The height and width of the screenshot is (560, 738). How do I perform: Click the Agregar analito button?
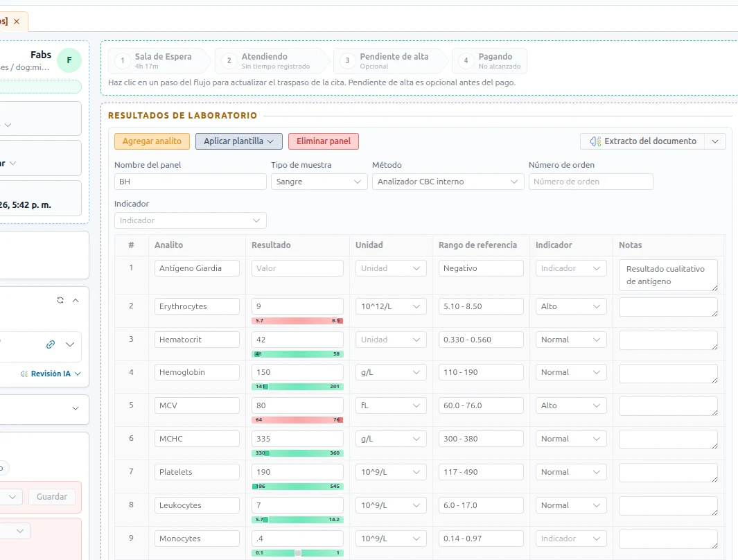[x=152, y=141]
